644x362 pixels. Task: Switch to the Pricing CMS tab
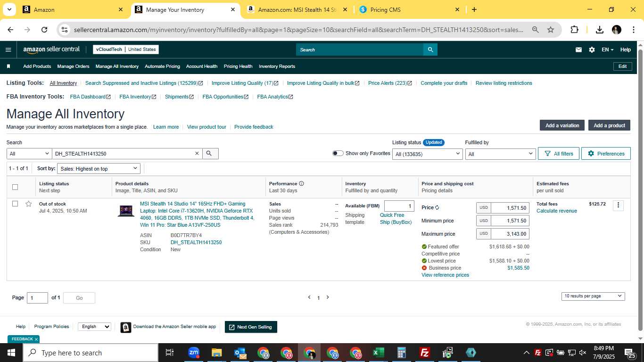point(408,9)
